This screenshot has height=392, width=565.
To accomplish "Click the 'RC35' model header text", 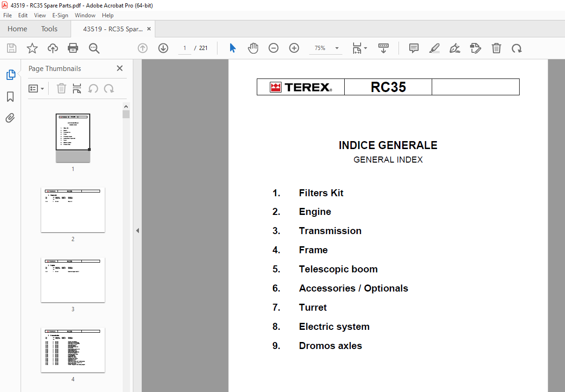I will [x=388, y=87].
